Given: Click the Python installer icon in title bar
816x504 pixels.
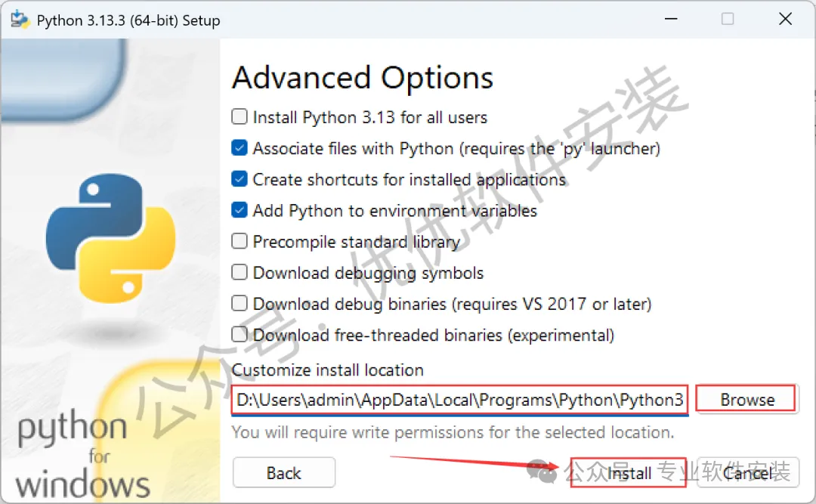Looking at the screenshot, I should click(x=20, y=20).
